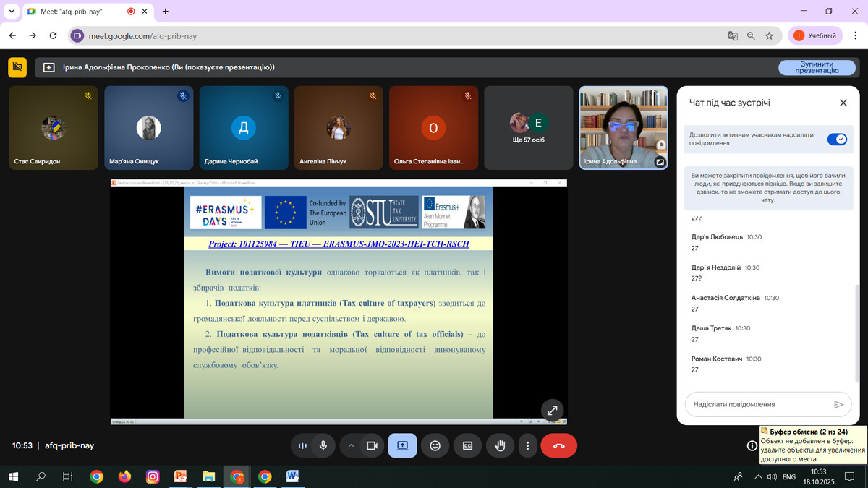Raise your hand in the meeting
Image resolution: width=868 pixels, height=488 pixels.
click(499, 446)
